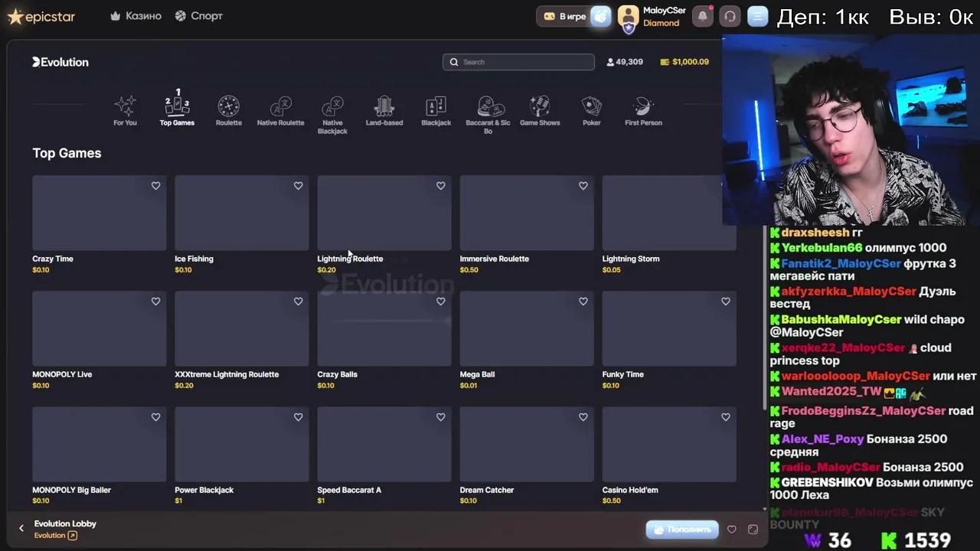The width and height of the screenshot is (980, 551).
Task: Click the Evolution logo in the lobby
Action: [60, 62]
